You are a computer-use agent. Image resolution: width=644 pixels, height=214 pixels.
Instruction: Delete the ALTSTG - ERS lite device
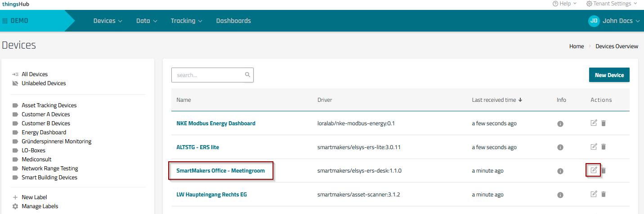604,147
